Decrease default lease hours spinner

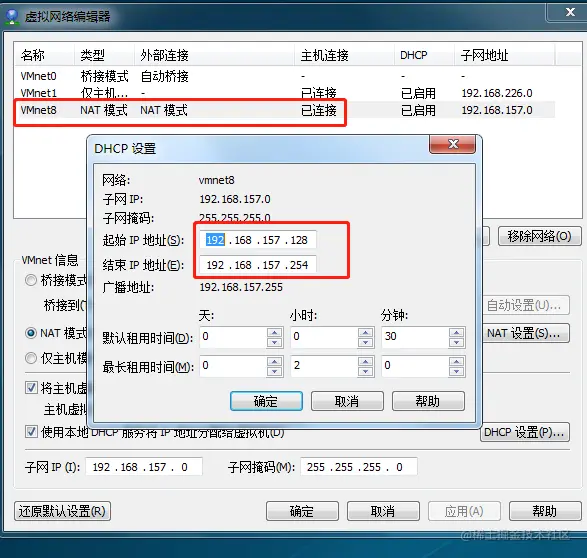pos(365,342)
